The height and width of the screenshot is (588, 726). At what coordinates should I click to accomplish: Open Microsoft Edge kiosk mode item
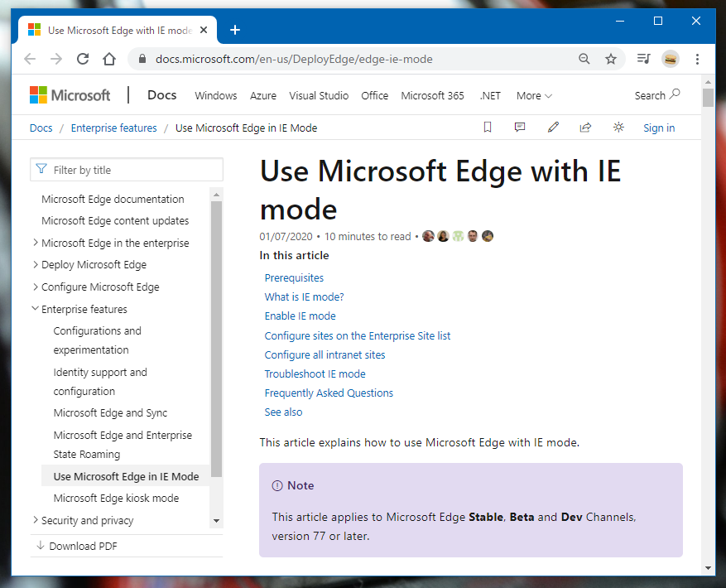point(116,498)
